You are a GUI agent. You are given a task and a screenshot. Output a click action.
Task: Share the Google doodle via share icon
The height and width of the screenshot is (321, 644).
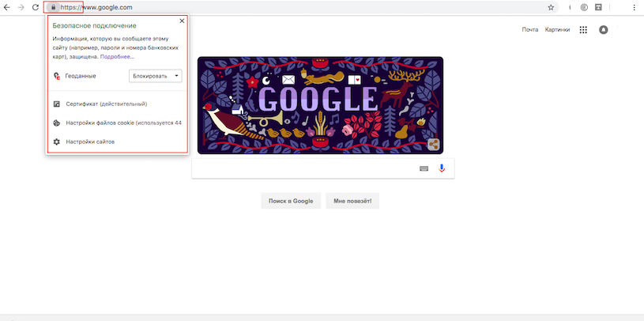pos(433,144)
